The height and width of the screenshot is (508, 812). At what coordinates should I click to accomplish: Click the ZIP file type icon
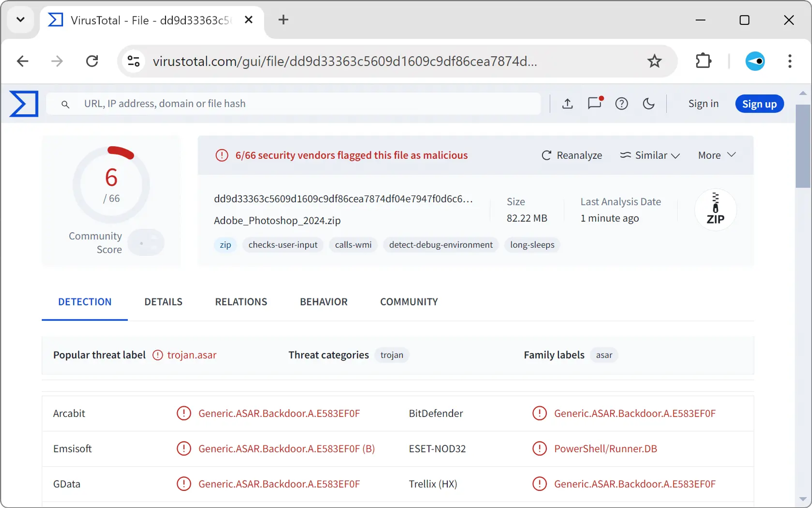pos(715,209)
